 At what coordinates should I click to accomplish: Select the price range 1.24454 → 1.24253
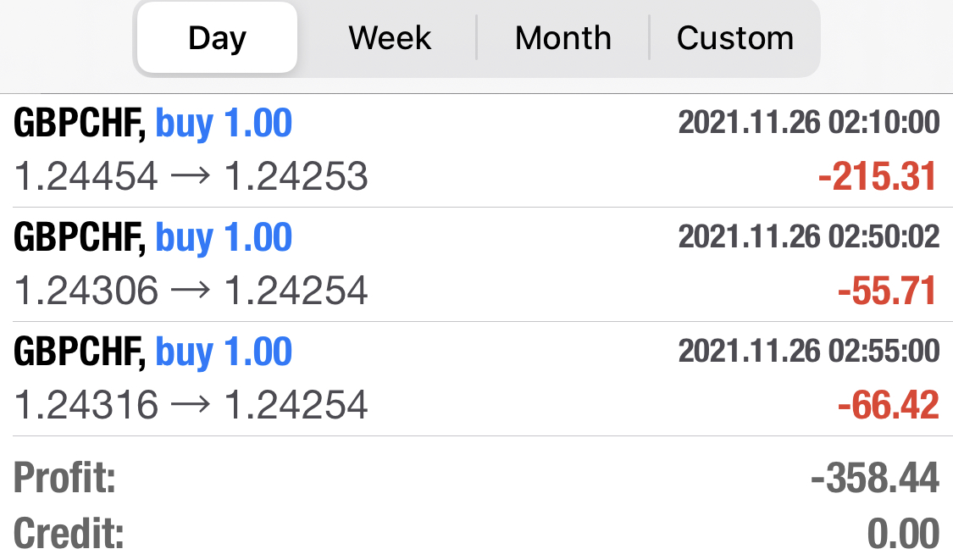[x=191, y=176]
